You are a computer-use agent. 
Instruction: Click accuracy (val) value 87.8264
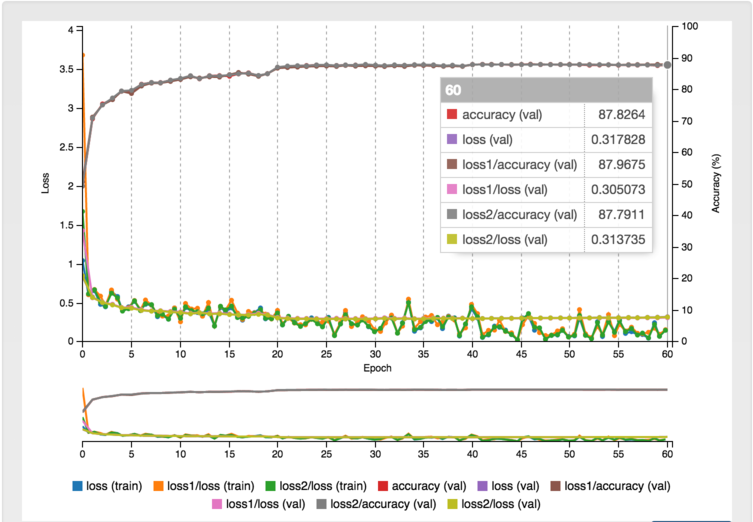click(x=621, y=115)
